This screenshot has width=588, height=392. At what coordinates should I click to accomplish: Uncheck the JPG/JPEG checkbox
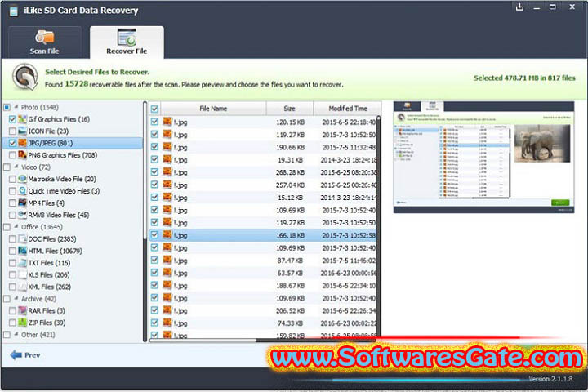(12, 143)
